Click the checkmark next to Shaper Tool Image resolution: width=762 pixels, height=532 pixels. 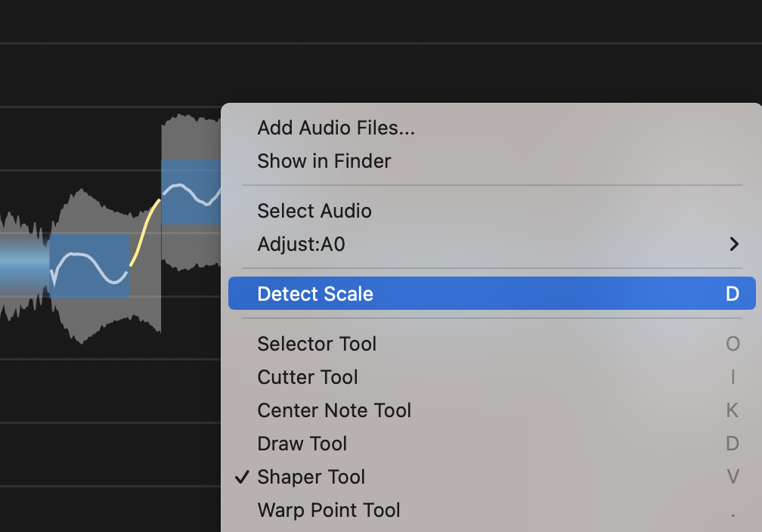click(x=242, y=477)
